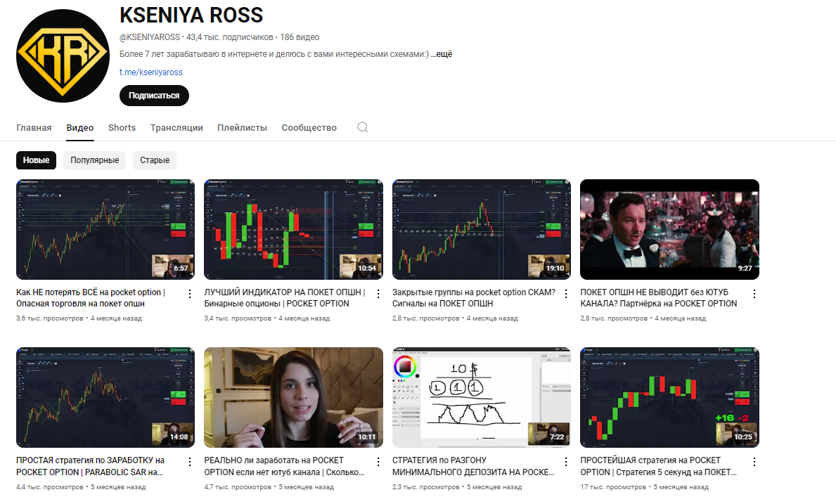Open more options for 'Закрытые группы' video
Screen dimensions: 836x504
coord(566,294)
